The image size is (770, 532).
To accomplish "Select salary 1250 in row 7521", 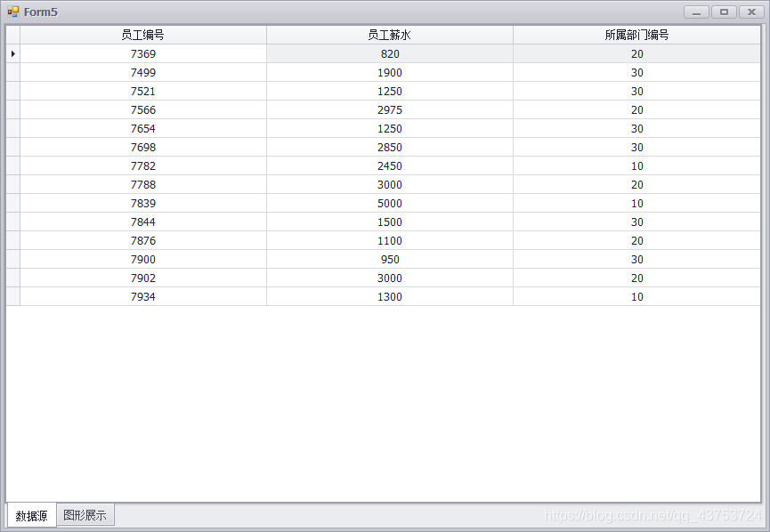I will click(x=389, y=91).
